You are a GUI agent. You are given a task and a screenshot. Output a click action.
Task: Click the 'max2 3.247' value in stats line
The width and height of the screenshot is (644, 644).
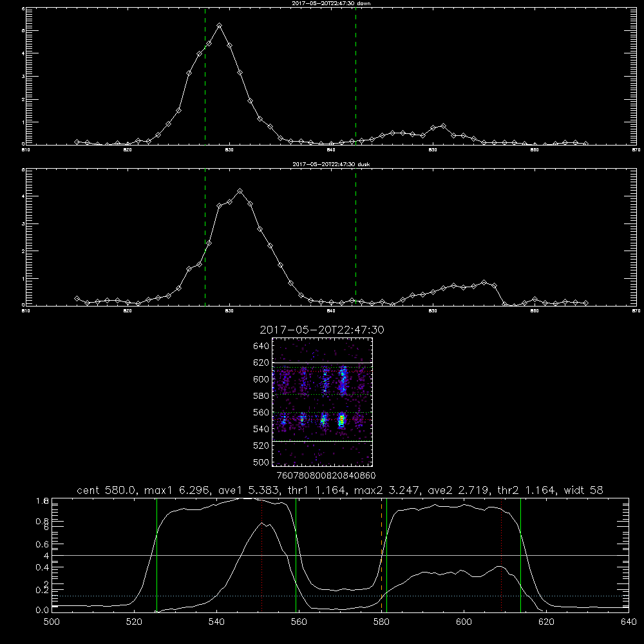[386, 490]
